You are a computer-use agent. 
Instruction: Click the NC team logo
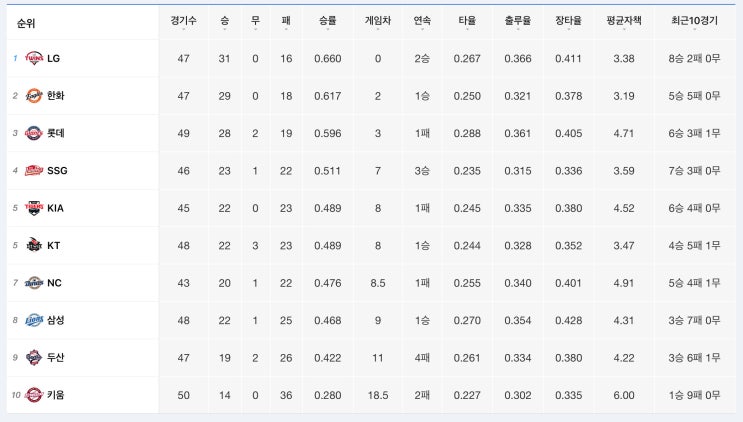[x=34, y=283]
